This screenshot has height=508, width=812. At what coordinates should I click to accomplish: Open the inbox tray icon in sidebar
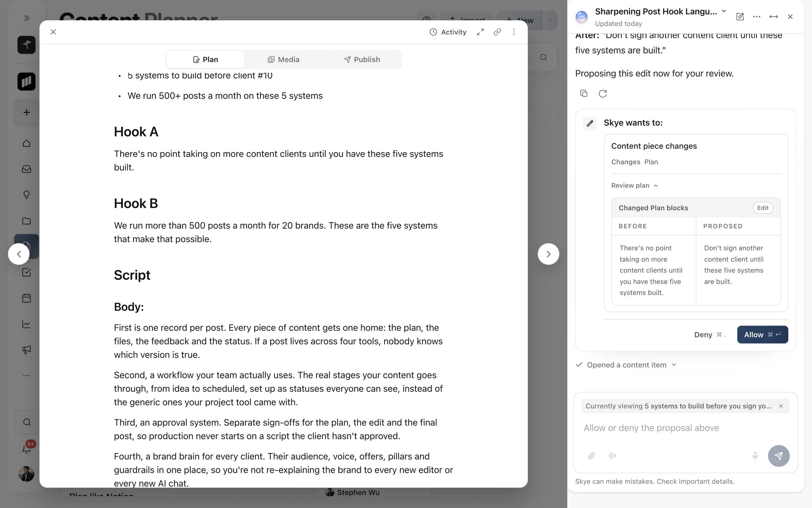26,169
